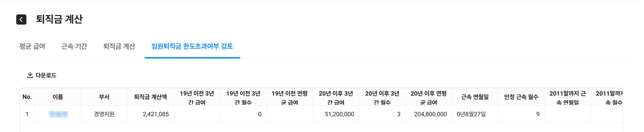Click the 퇴직금 계산액 column header

coord(150,97)
